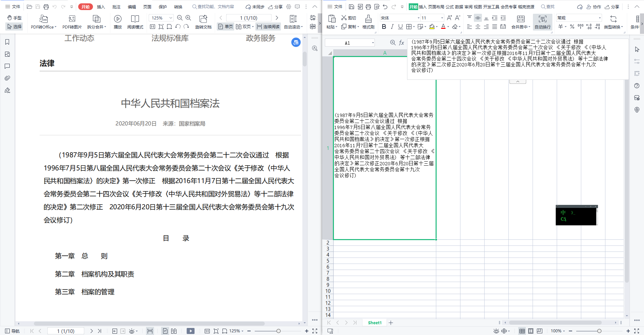Open the bookmark panel in PDF sidebar
The height and width of the screenshot is (335, 644).
tap(7, 42)
